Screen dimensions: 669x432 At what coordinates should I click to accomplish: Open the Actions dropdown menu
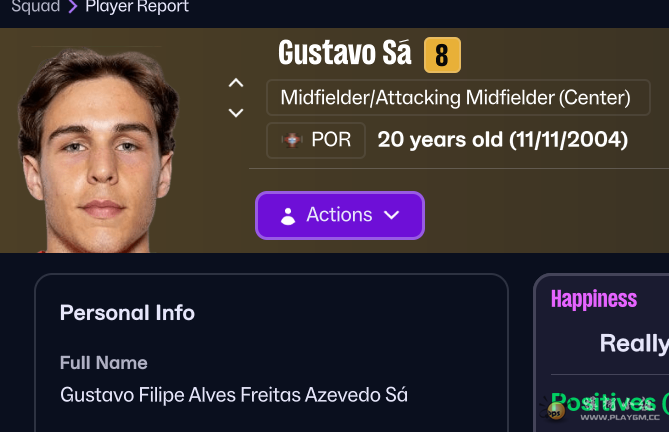click(340, 215)
